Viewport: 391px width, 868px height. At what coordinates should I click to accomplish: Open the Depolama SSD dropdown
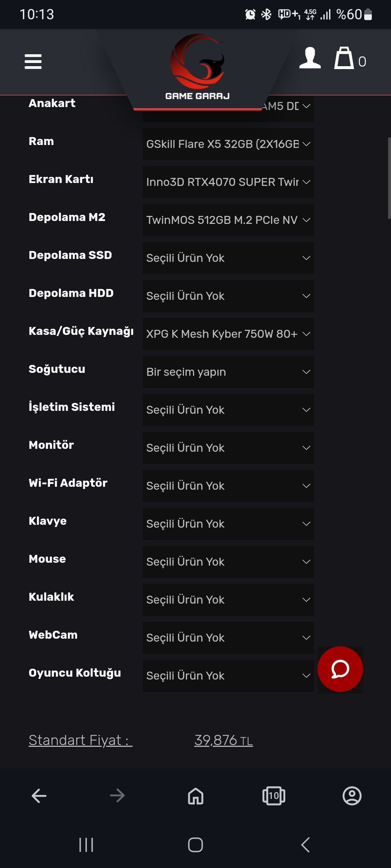coord(228,258)
